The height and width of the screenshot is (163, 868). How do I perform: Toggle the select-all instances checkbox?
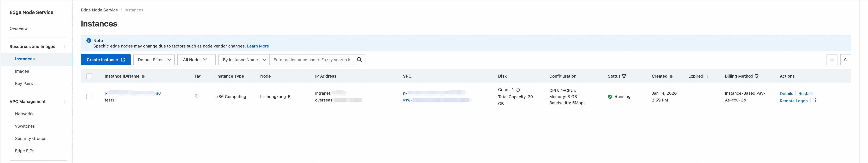click(89, 76)
